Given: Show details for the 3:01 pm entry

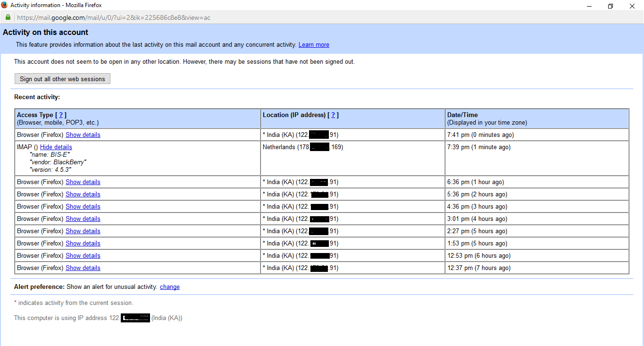Looking at the screenshot, I should 83,219.
